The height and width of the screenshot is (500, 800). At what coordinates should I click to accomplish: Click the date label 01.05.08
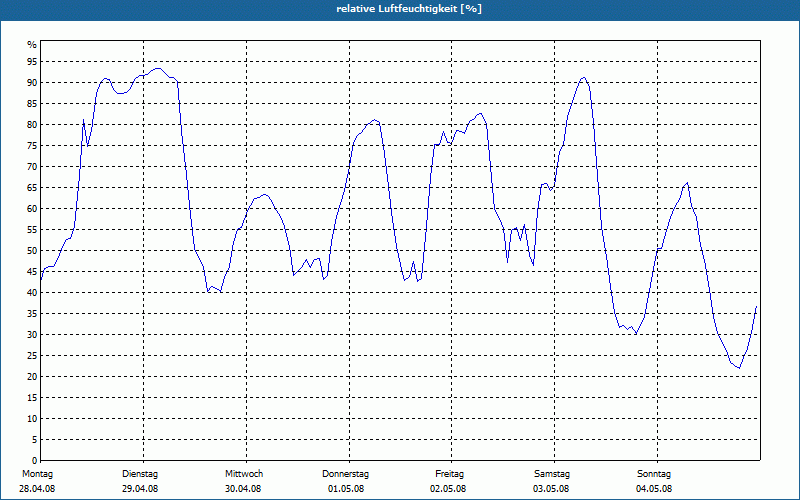(346, 489)
